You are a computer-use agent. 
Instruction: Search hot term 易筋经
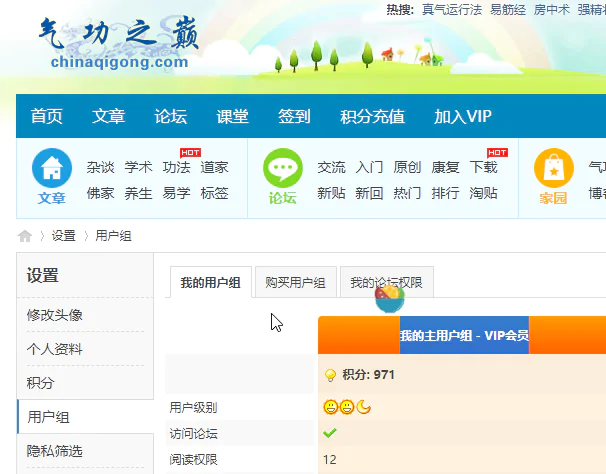coord(508,10)
